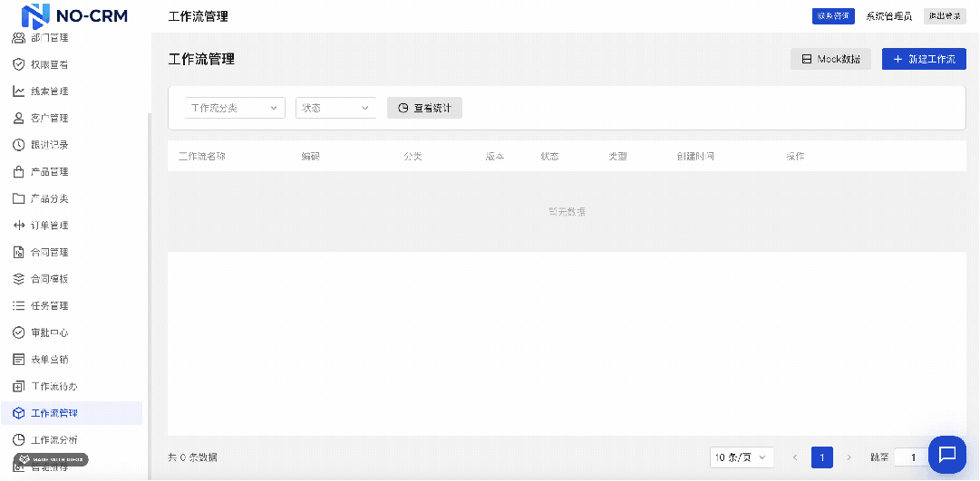The width and height of the screenshot is (980, 481).
Task: Click the 服务咨询 button
Action: (833, 16)
